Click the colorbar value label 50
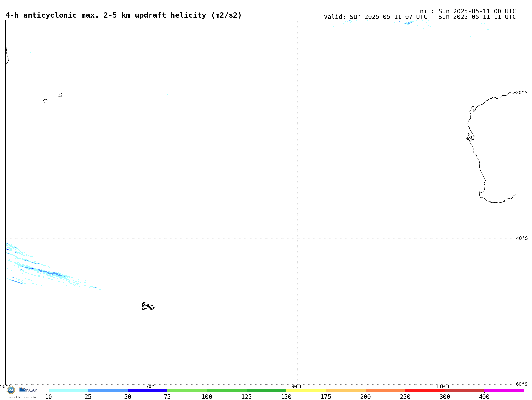Screen dimensions: 532x400 (x=128, y=397)
